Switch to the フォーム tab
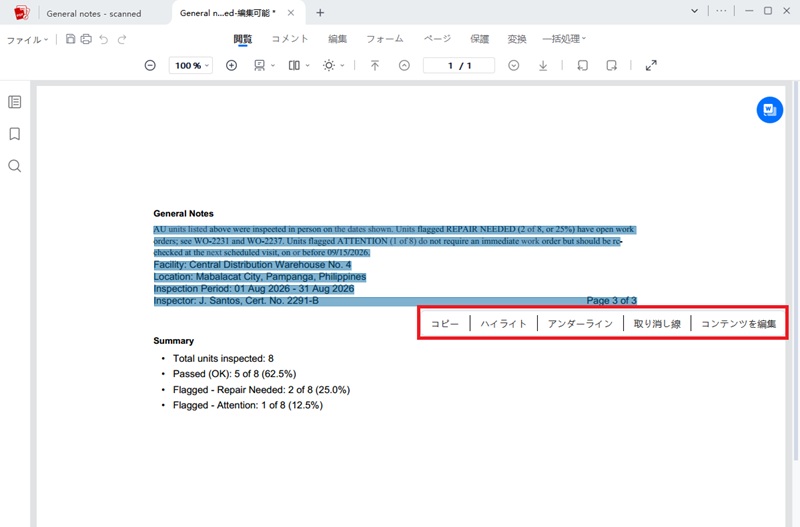The height and width of the screenshot is (527, 800). 385,39
